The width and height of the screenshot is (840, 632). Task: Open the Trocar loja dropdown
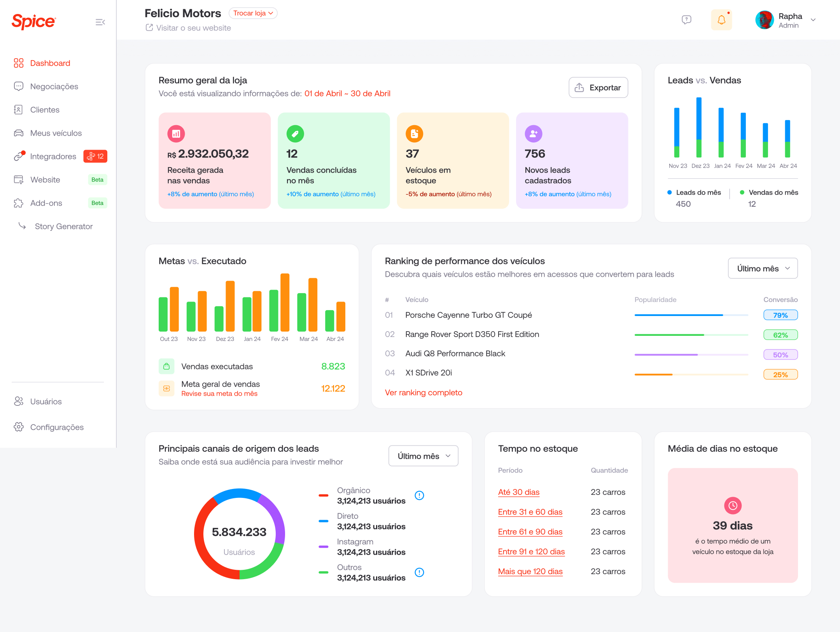coord(253,13)
